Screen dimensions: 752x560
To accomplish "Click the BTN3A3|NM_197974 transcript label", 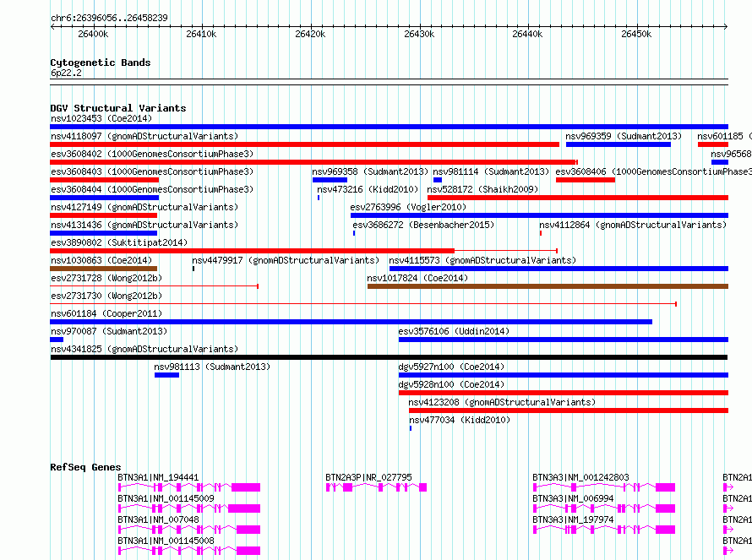I will pyautogui.click(x=573, y=519).
